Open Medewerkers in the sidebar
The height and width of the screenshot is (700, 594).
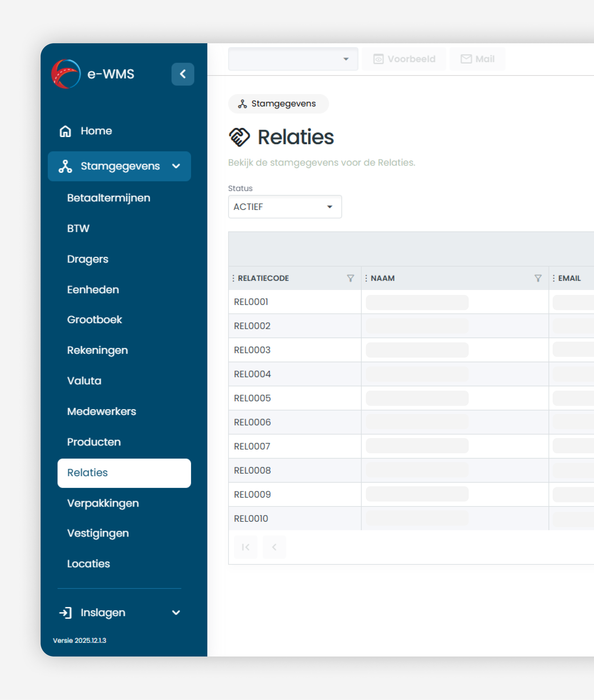(x=101, y=411)
